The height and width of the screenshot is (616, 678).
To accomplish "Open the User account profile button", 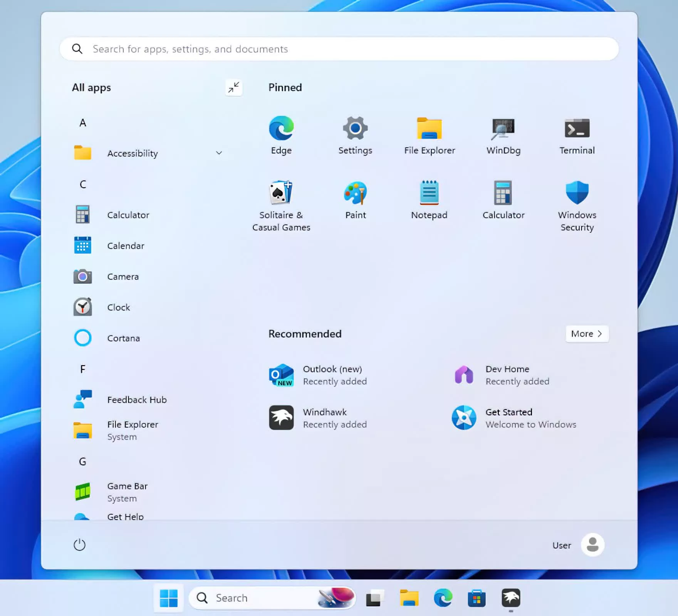I will (592, 545).
